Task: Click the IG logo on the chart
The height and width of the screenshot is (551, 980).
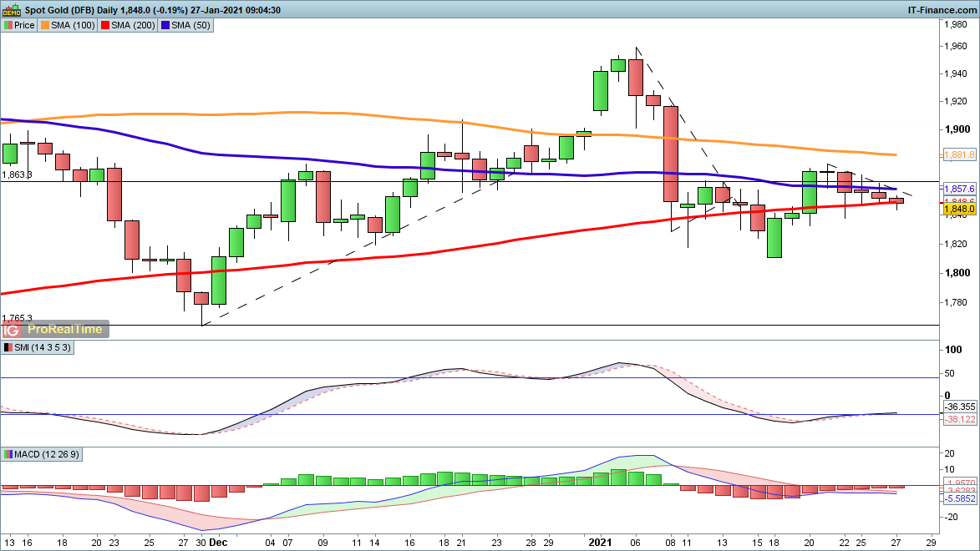Action: [11, 330]
